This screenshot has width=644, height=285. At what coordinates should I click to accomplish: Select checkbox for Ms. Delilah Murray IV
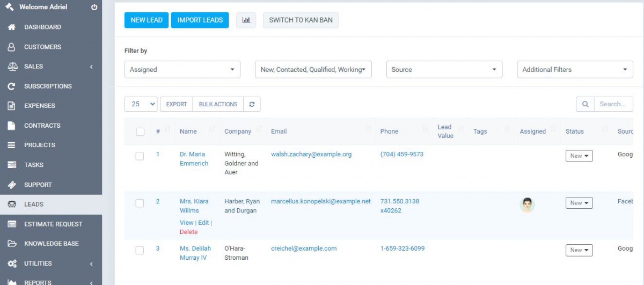(x=140, y=250)
